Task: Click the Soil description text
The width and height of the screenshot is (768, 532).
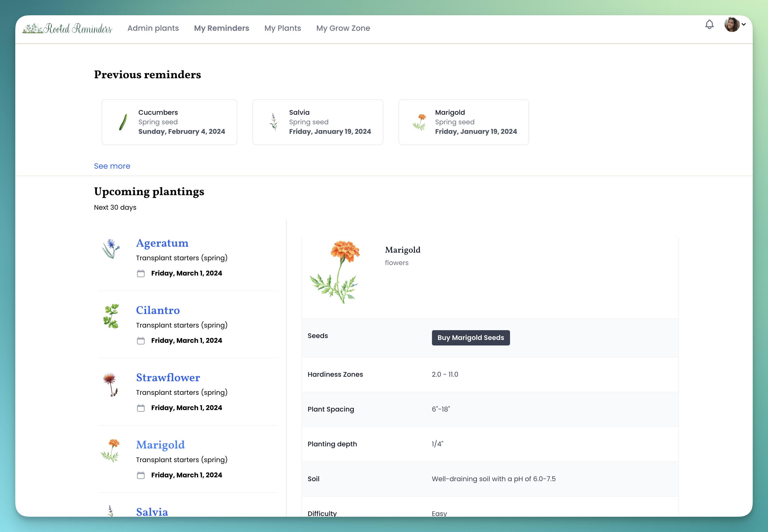Action: point(494,479)
